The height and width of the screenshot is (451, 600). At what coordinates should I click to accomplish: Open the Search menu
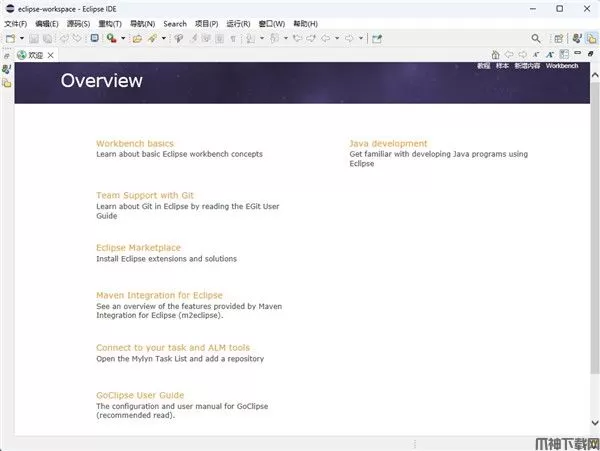tap(175, 23)
